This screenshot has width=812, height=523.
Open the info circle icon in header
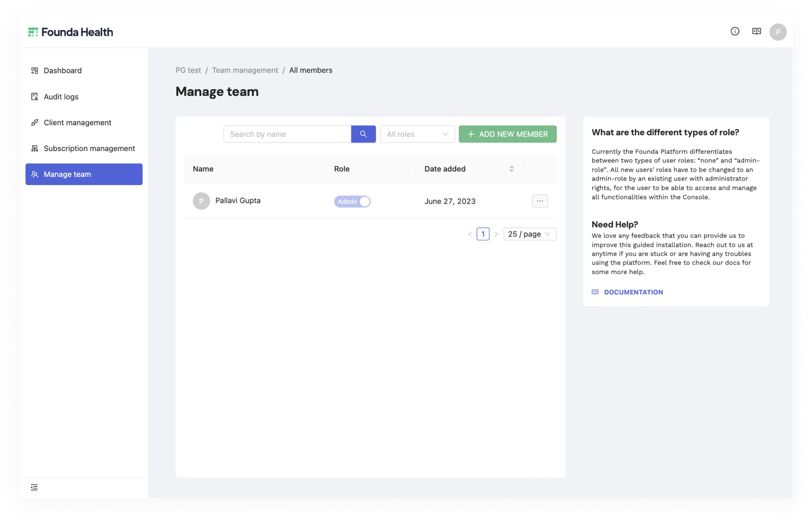point(735,31)
